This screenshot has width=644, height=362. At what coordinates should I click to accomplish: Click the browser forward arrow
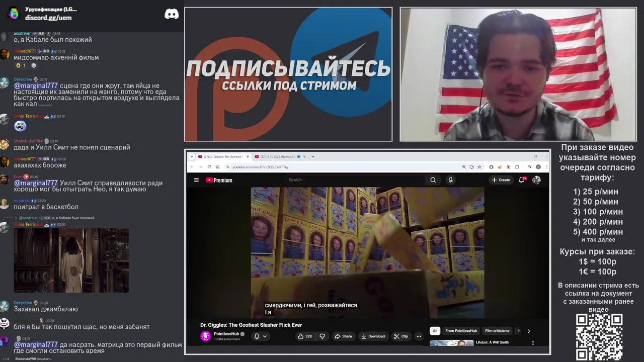pyautogui.click(x=200, y=167)
